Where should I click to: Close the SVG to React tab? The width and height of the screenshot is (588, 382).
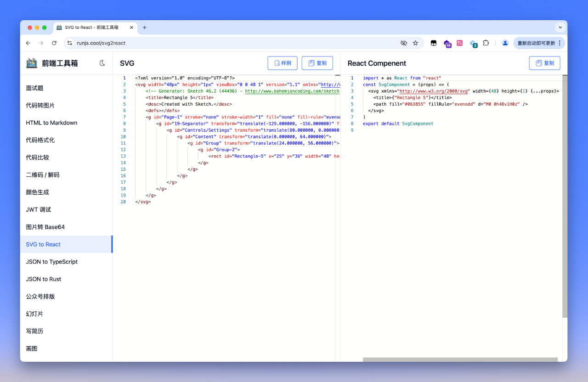[x=132, y=28]
